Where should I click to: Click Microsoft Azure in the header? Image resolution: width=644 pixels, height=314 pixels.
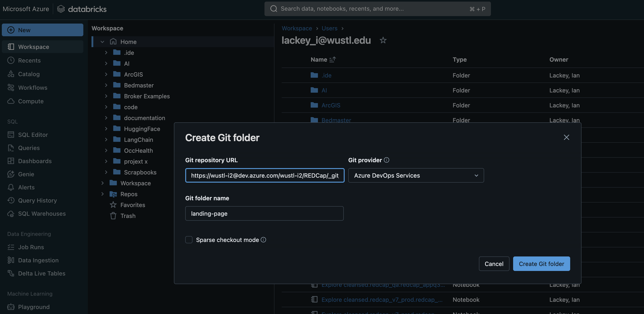(26, 9)
